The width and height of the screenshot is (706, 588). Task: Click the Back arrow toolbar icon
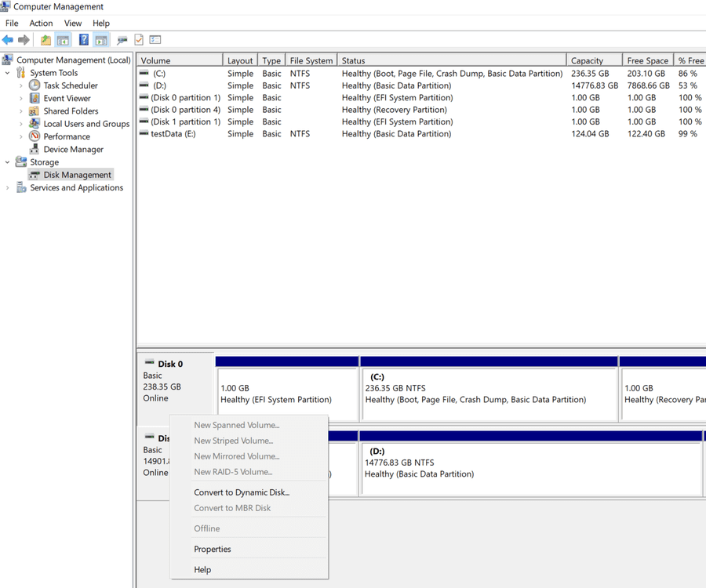(x=8, y=40)
